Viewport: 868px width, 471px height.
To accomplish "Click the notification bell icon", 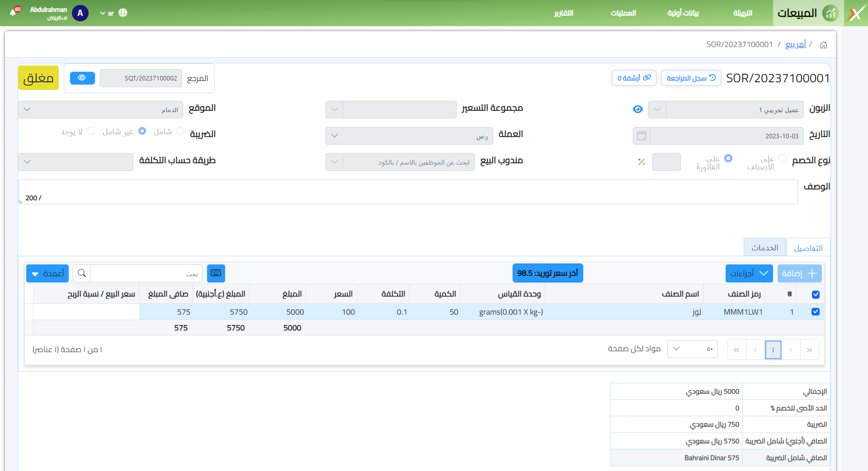I will click(x=13, y=12).
